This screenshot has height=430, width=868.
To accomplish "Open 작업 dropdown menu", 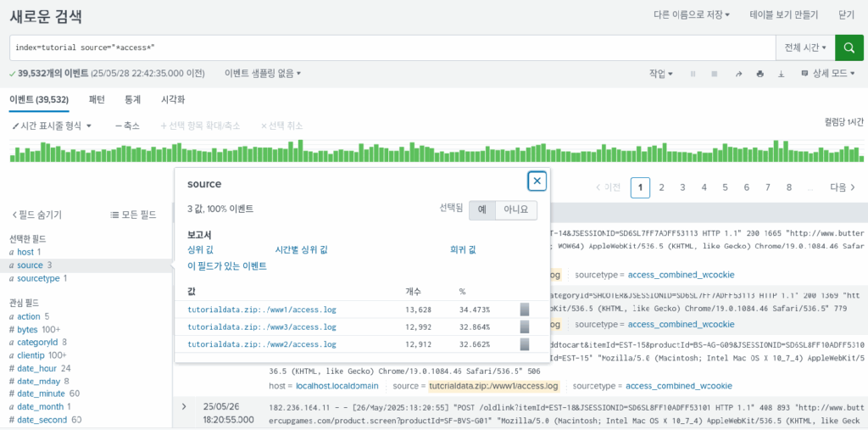I will [661, 74].
